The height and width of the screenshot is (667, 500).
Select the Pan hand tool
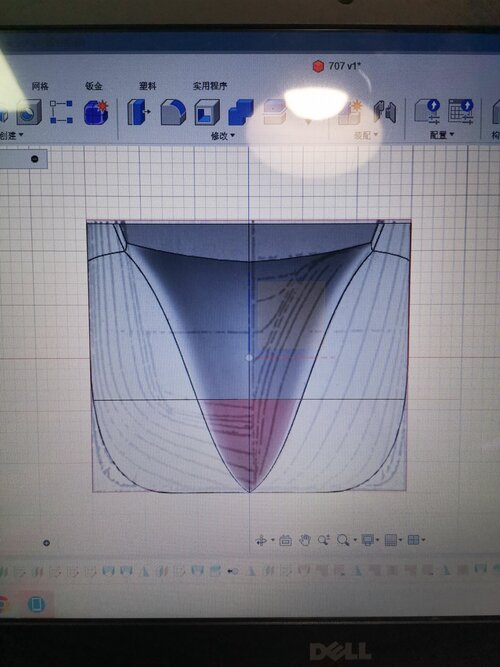pyautogui.click(x=305, y=541)
